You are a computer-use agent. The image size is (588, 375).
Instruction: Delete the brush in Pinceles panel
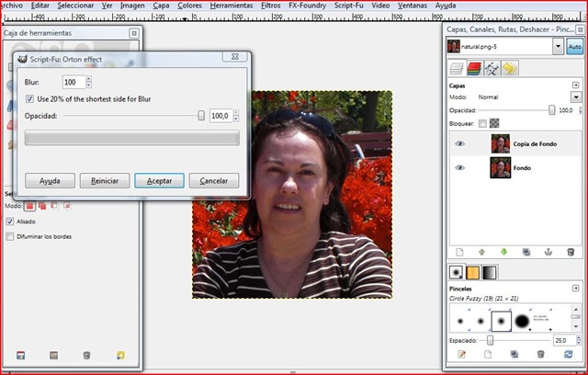[x=540, y=354]
